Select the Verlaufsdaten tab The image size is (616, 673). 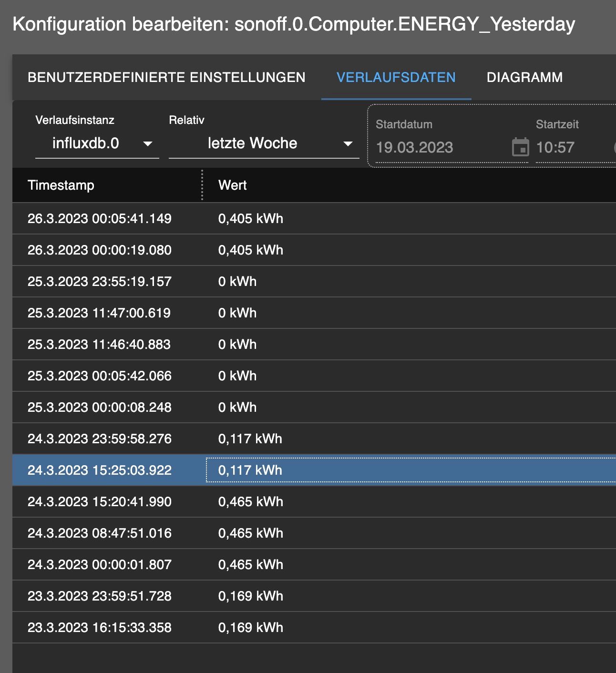(x=396, y=77)
